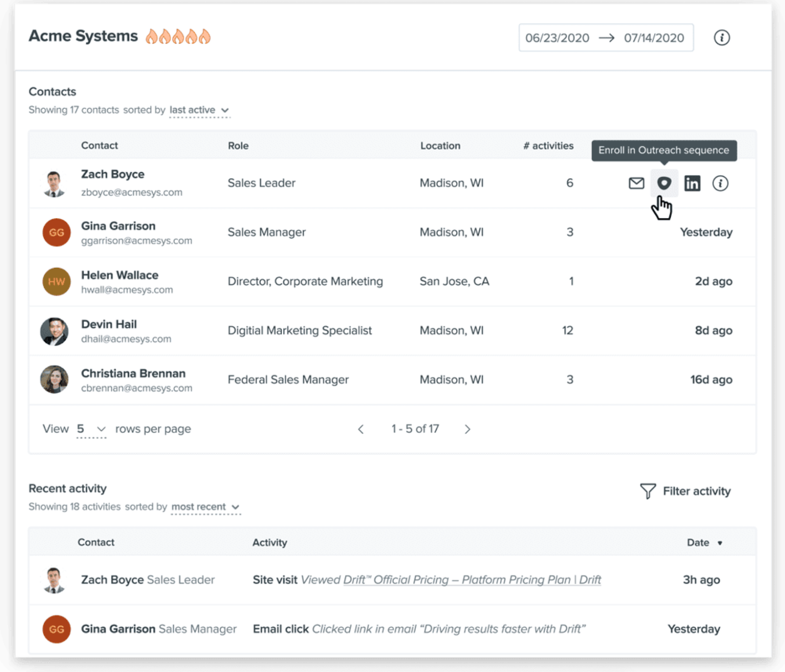Toggle the Date column sort arrow descending
The image size is (785, 672).
720,543
